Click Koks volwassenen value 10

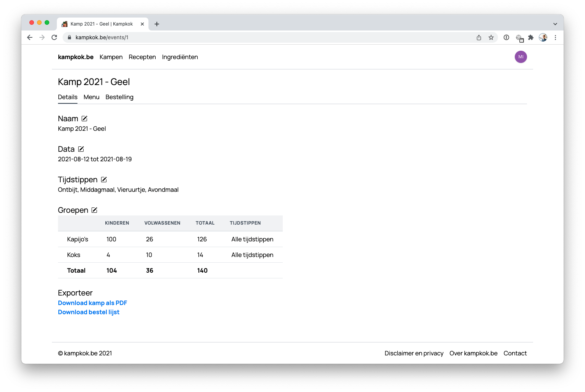point(149,255)
